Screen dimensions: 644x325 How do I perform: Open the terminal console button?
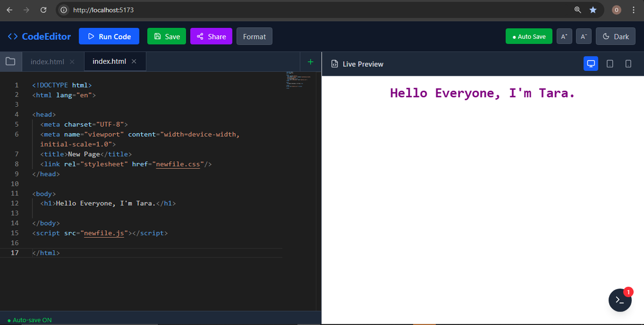[x=620, y=300]
